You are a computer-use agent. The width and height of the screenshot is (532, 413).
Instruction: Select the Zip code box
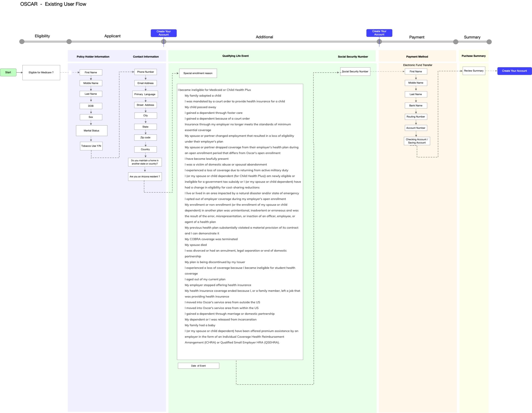coord(145,138)
